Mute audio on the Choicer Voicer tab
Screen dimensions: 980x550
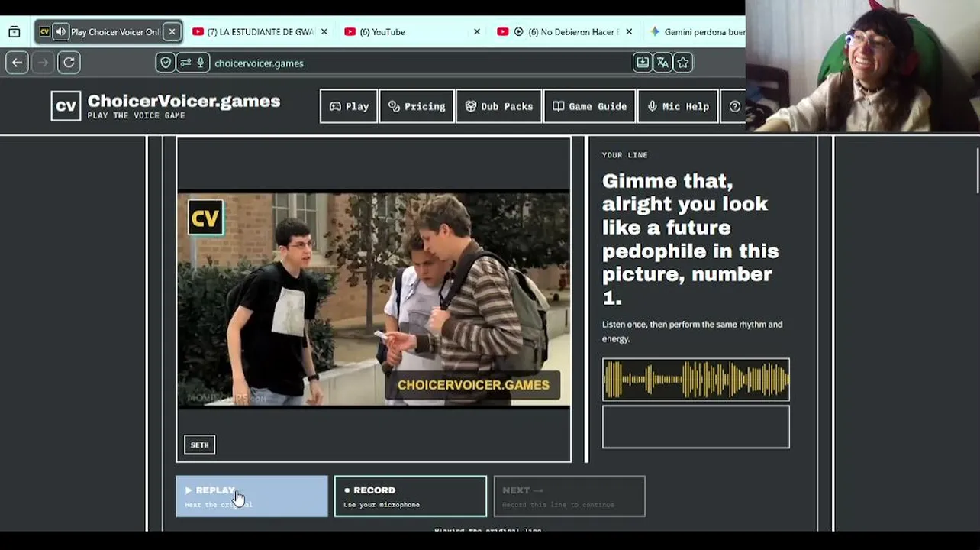tap(60, 32)
